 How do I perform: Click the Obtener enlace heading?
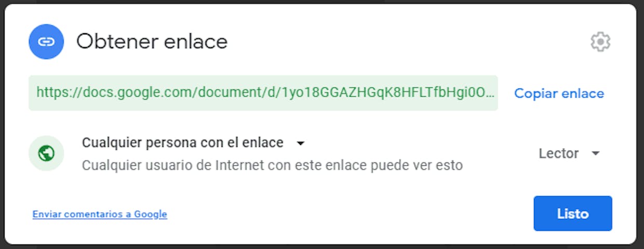coord(152,42)
